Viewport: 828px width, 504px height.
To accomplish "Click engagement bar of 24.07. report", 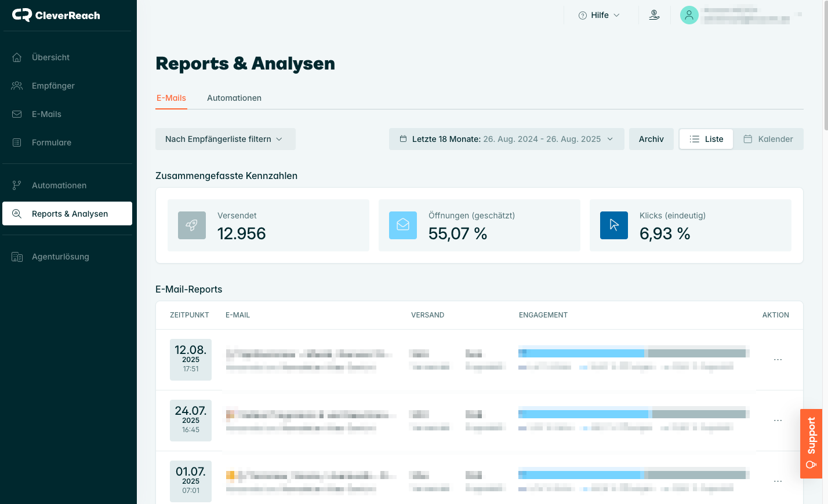I will click(632, 414).
